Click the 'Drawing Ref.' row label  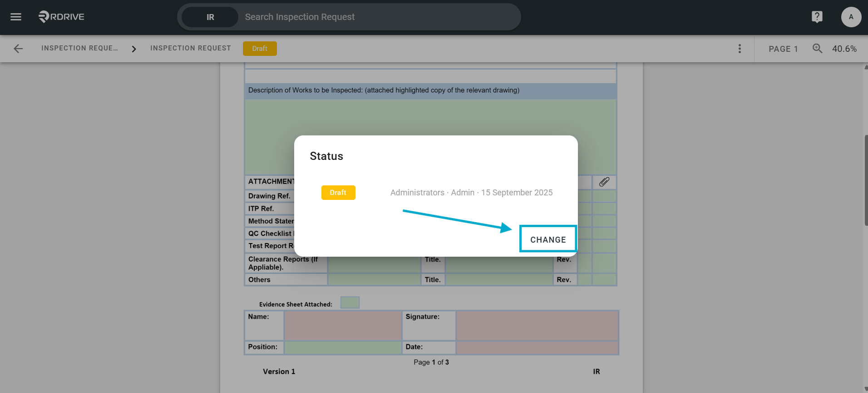point(269,196)
